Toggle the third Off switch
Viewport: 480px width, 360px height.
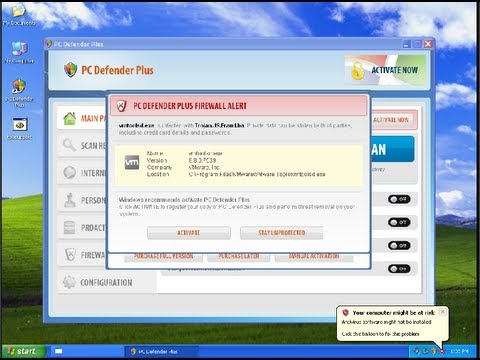click(399, 246)
